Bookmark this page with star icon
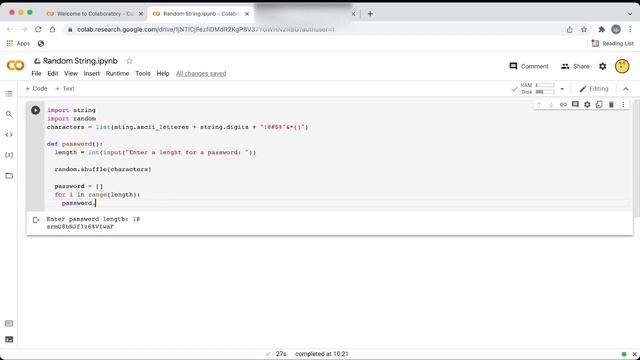The image size is (640, 360). [584, 29]
